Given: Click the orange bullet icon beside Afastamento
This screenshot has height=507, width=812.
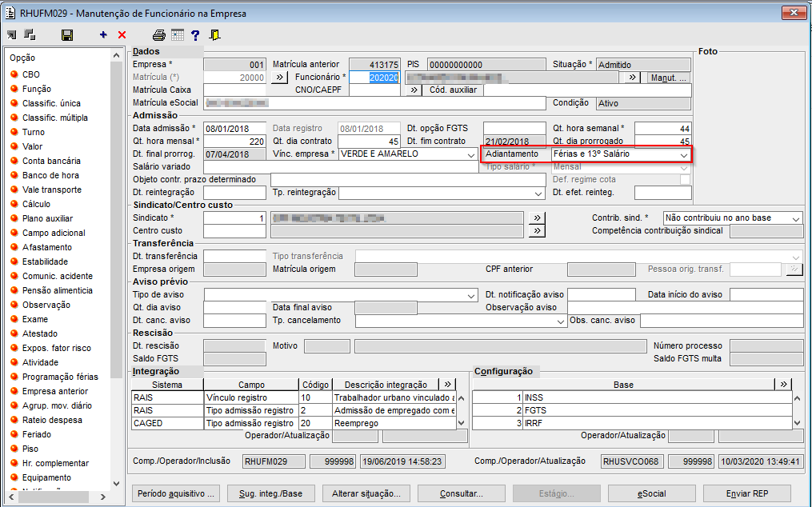Looking at the screenshot, I should coord(14,247).
